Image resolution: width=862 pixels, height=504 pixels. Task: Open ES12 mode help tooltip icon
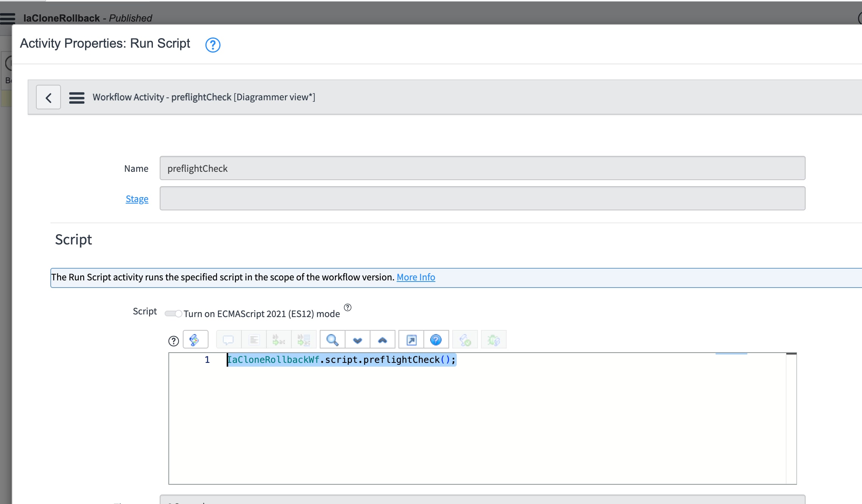(348, 308)
